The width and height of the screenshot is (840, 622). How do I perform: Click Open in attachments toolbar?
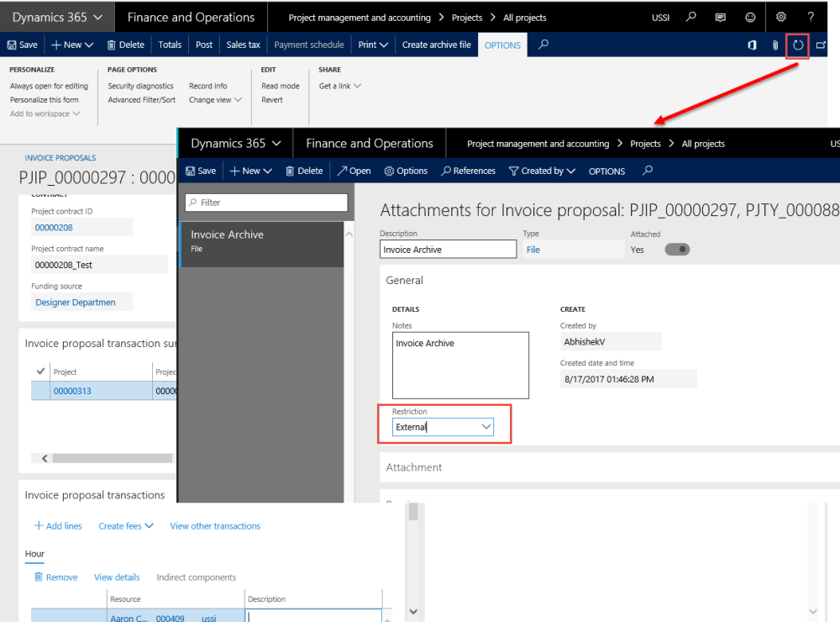pyautogui.click(x=354, y=171)
